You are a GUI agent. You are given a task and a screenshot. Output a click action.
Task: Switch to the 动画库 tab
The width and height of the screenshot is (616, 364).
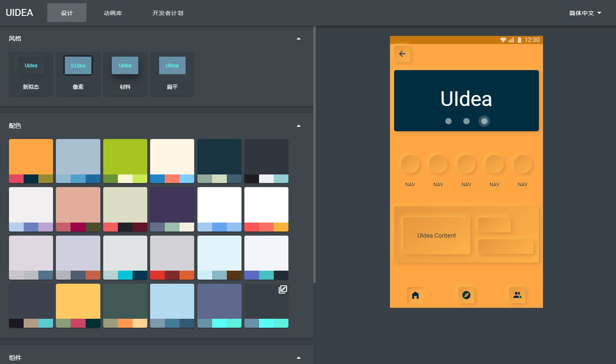113,13
